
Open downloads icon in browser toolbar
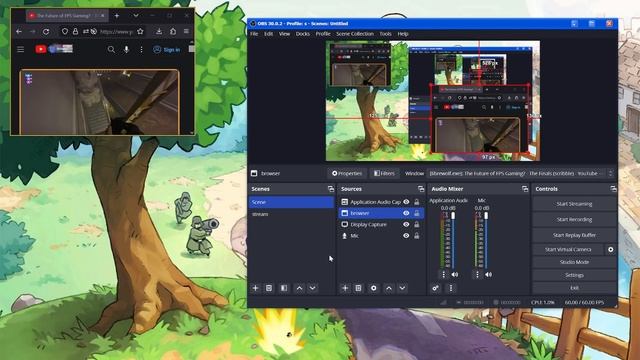pyautogui.click(x=159, y=31)
